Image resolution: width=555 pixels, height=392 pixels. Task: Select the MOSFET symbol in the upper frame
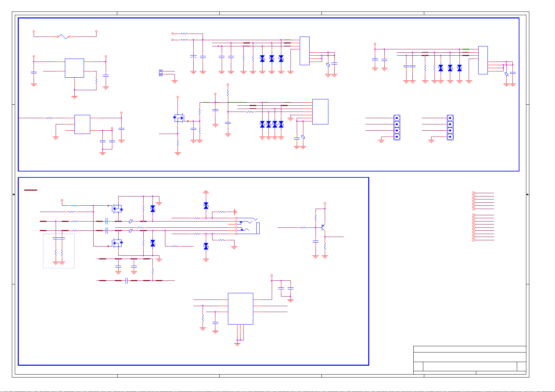(179, 118)
